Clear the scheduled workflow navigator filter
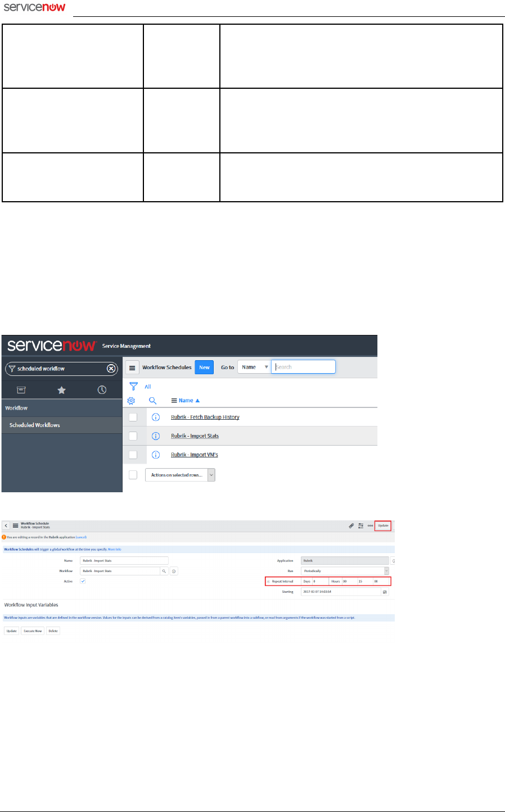This screenshot has height=812, width=505. (x=111, y=369)
